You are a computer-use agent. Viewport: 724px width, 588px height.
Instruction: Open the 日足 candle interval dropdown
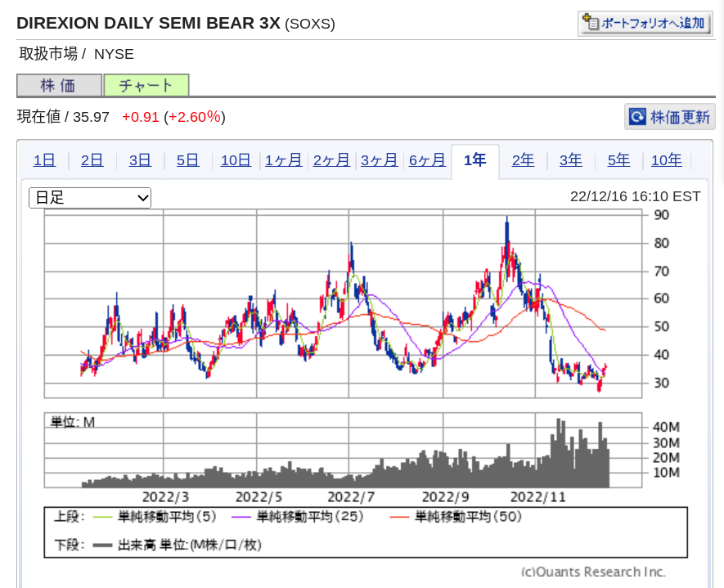point(90,198)
